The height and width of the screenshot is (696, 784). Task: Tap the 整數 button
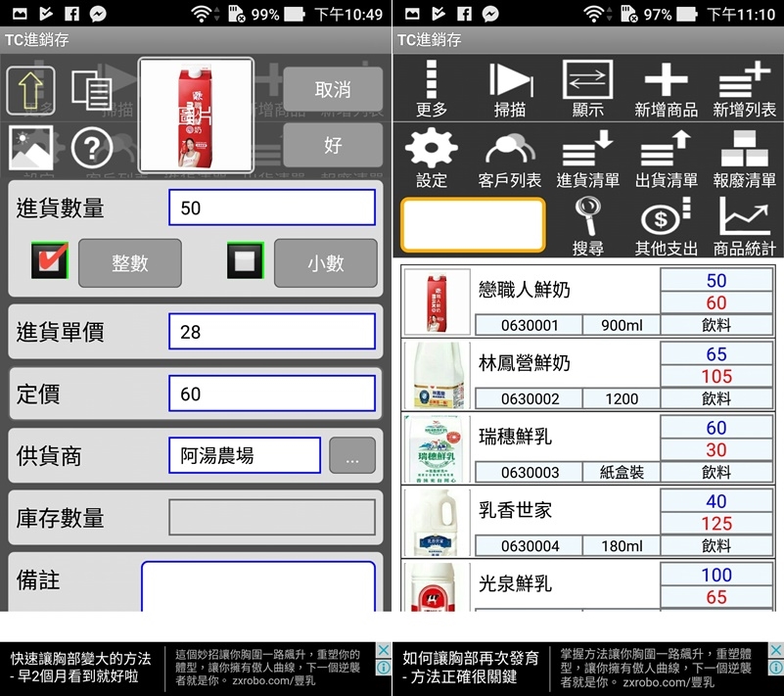click(x=130, y=263)
